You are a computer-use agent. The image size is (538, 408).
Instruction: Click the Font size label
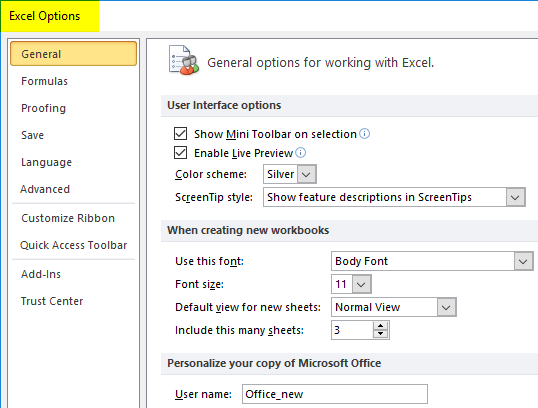[199, 284]
